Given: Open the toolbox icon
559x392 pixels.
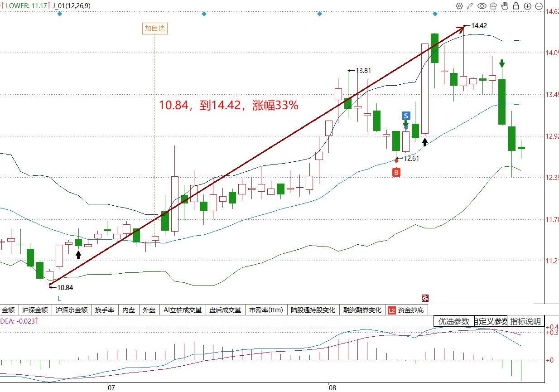Looking at the screenshot, I should point(493,6).
